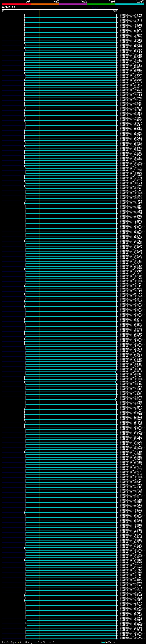
Task: Select the UniRef100_Q708X2 label
Action: (x=131, y=48)
